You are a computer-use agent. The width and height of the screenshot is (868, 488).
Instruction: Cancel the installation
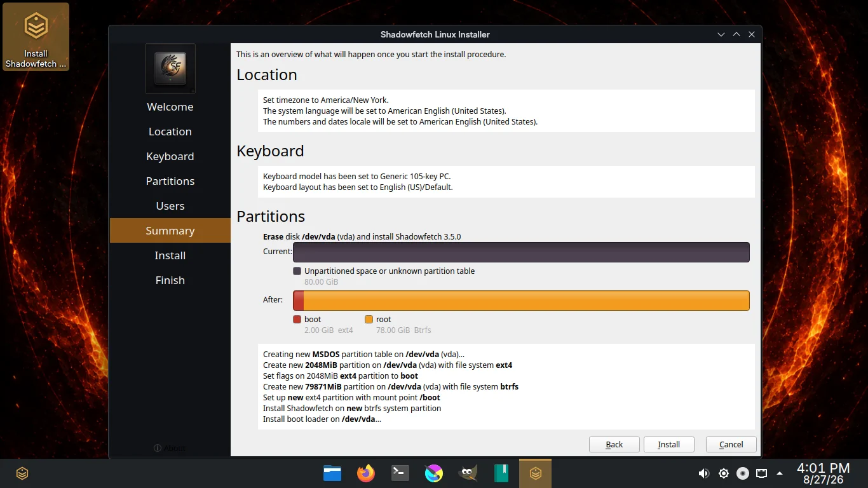tap(731, 444)
